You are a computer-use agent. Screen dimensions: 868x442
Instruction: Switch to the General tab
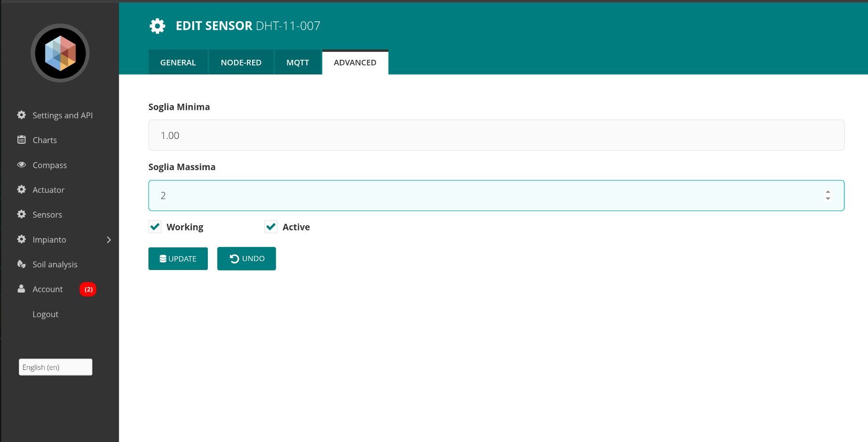(x=178, y=63)
